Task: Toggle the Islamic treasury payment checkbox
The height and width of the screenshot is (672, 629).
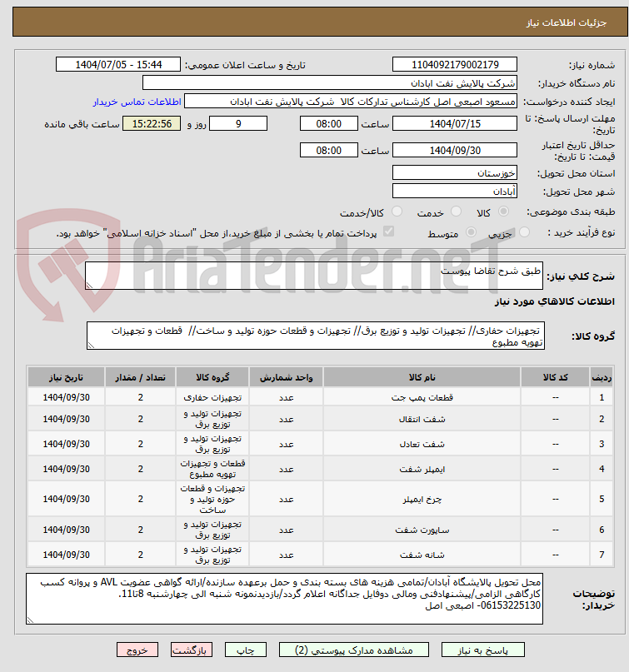Action: click(388, 231)
